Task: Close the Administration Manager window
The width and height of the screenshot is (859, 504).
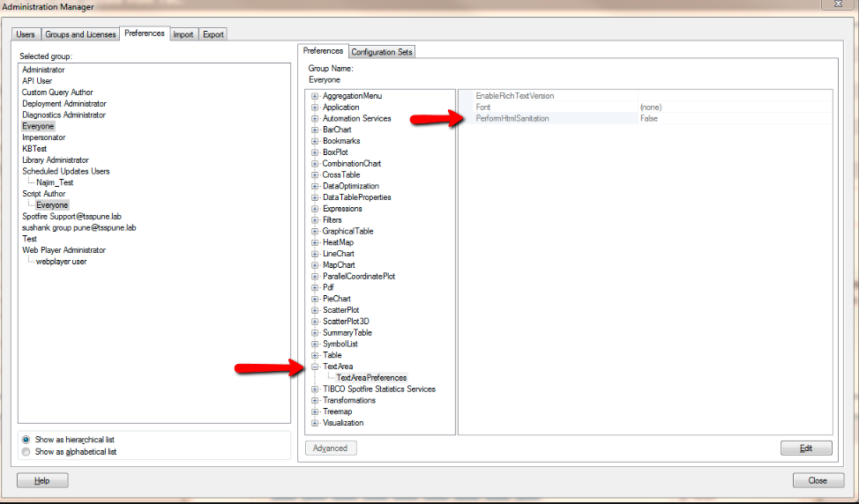Action: coord(838,4)
